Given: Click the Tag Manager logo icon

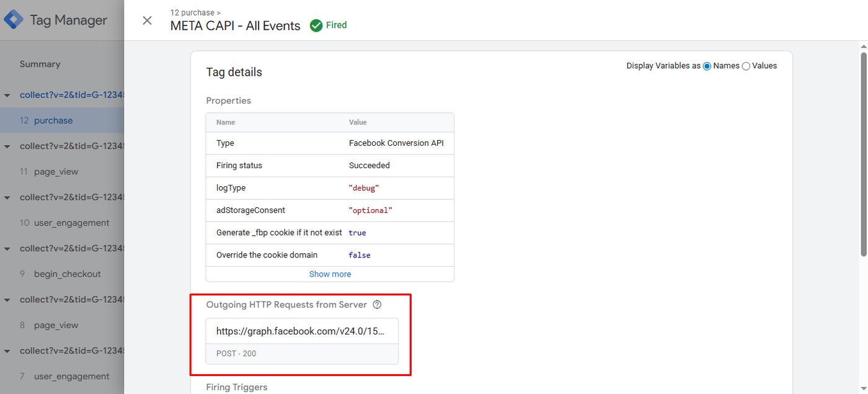Looking at the screenshot, I should [13, 20].
